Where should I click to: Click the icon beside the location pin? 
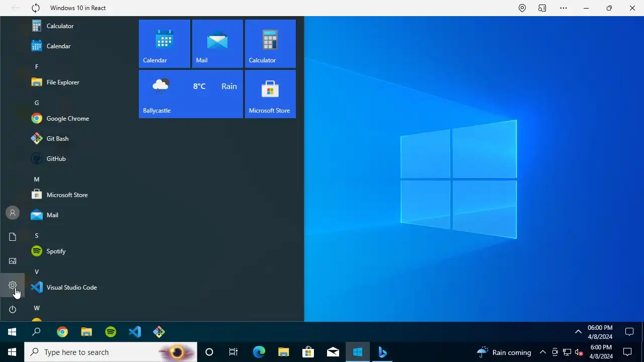tap(542, 8)
